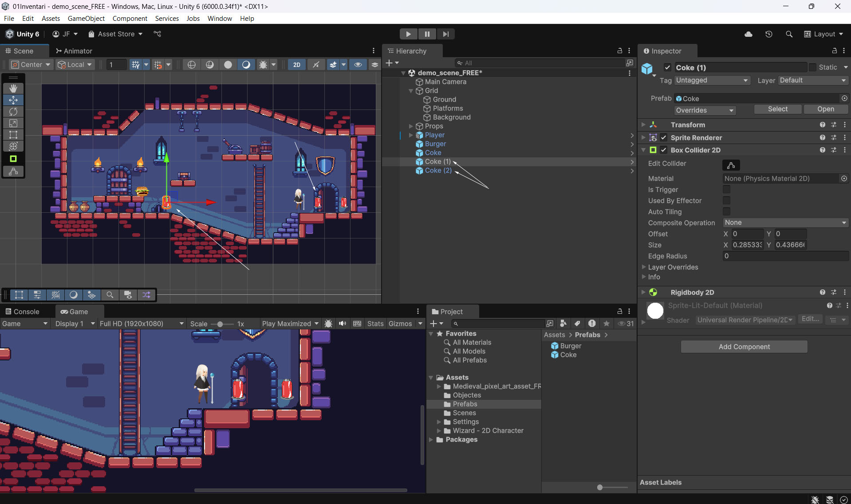Expand the Props object in Hierarchy
The height and width of the screenshot is (504, 851).
pyautogui.click(x=411, y=126)
